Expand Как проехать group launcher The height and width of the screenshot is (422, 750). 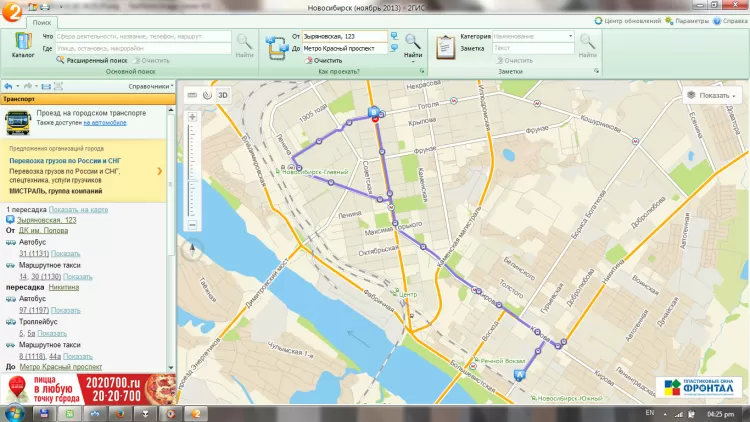point(422,71)
